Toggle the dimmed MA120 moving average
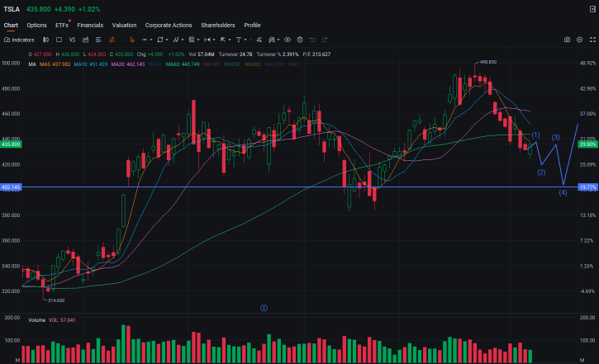 (212, 64)
